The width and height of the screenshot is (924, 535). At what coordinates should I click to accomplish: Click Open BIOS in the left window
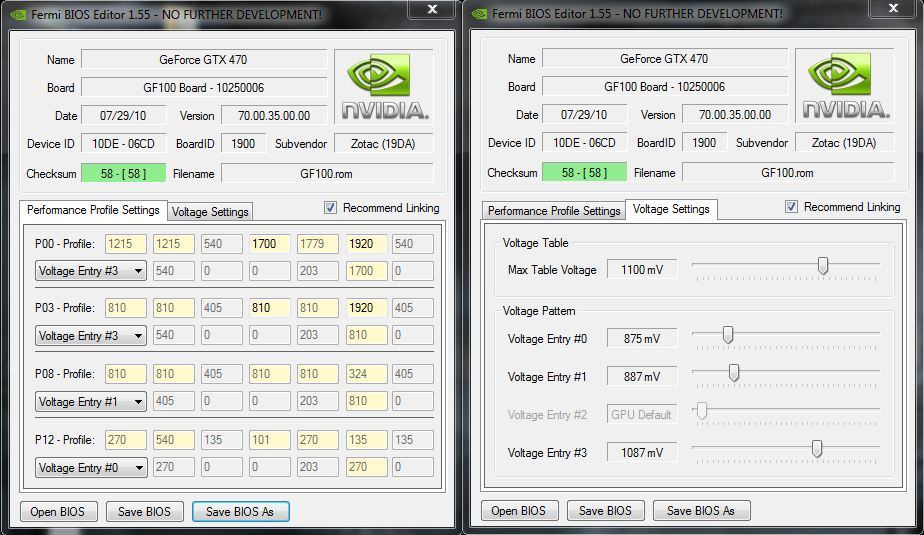[x=58, y=511]
